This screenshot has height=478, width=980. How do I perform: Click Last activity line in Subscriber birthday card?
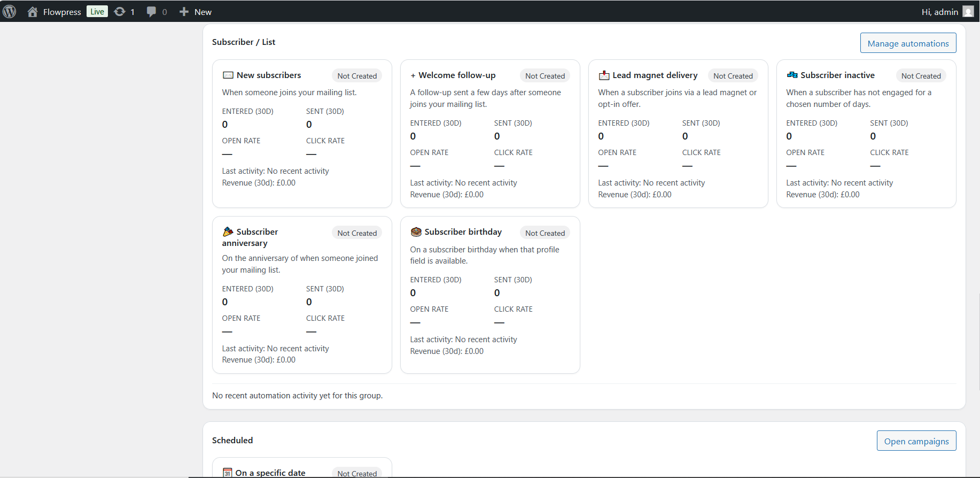pos(463,340)
